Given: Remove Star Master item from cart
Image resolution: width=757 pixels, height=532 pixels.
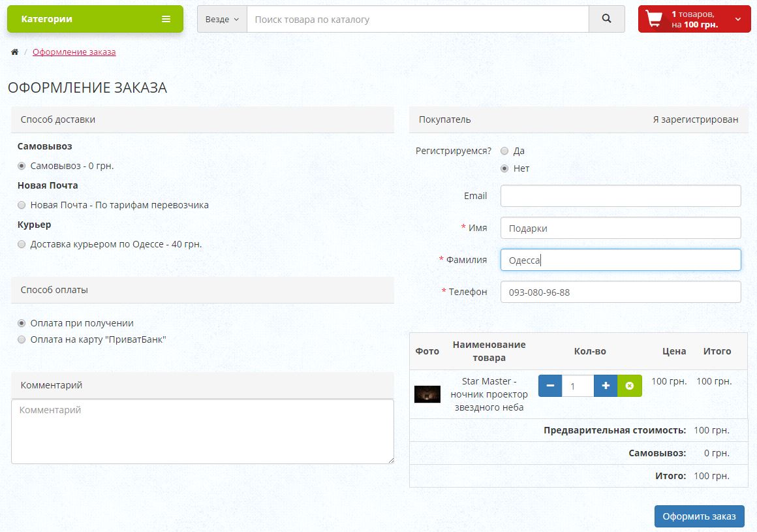Looking at the screenshot, I should 630,386.
